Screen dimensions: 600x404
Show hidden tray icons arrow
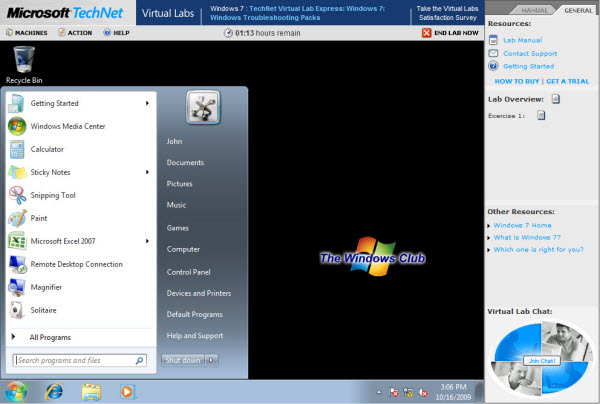(x=378, y=392)
